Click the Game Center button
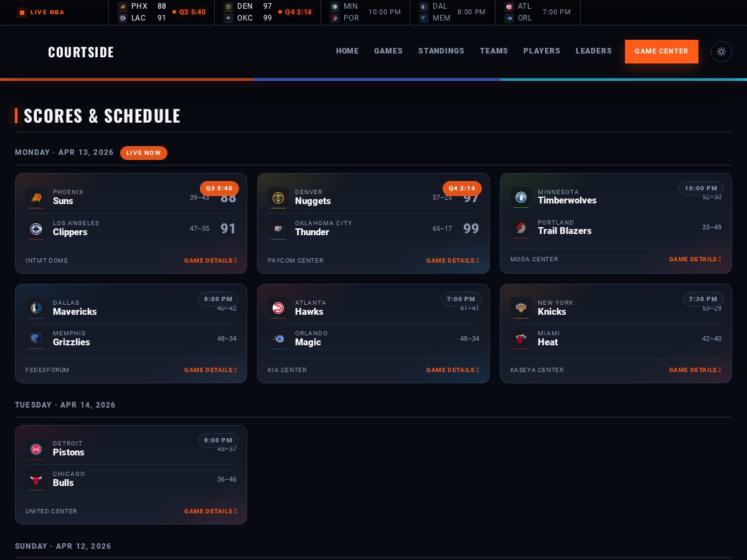This screenshot has width=747, height=560. coord(662,52)
